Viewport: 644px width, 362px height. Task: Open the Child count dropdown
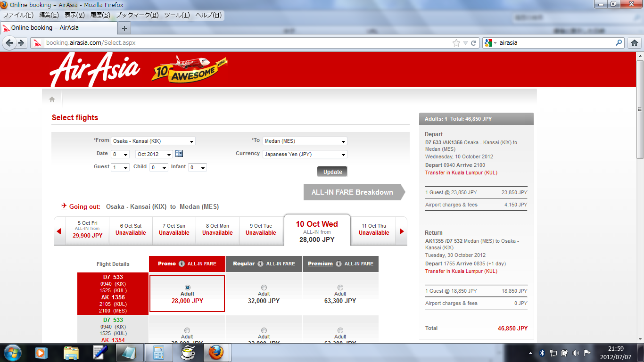[159, 167]
